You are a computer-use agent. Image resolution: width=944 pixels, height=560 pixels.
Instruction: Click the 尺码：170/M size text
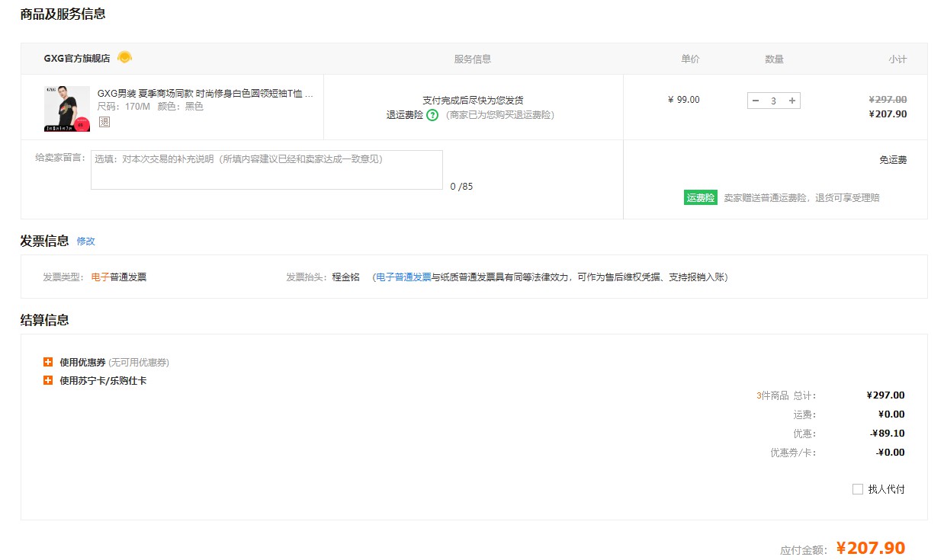pyautogui.click(x=124, y=107)
